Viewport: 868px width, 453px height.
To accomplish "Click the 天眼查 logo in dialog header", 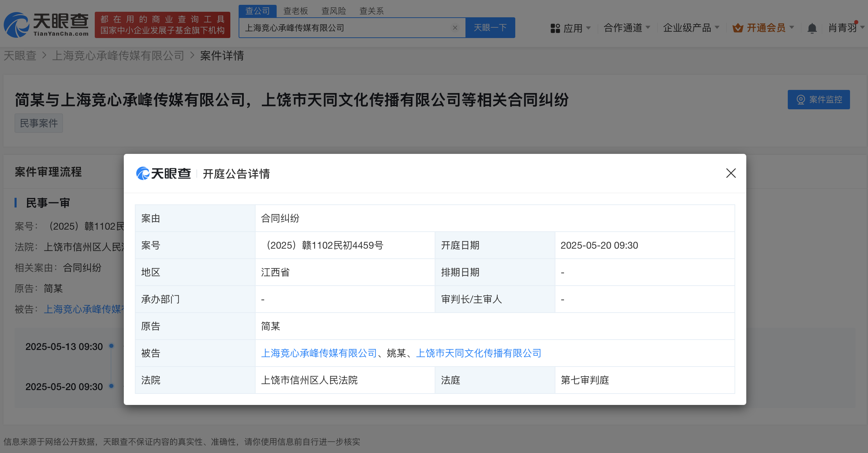I will pyautogui.click(x=164, y=173).
